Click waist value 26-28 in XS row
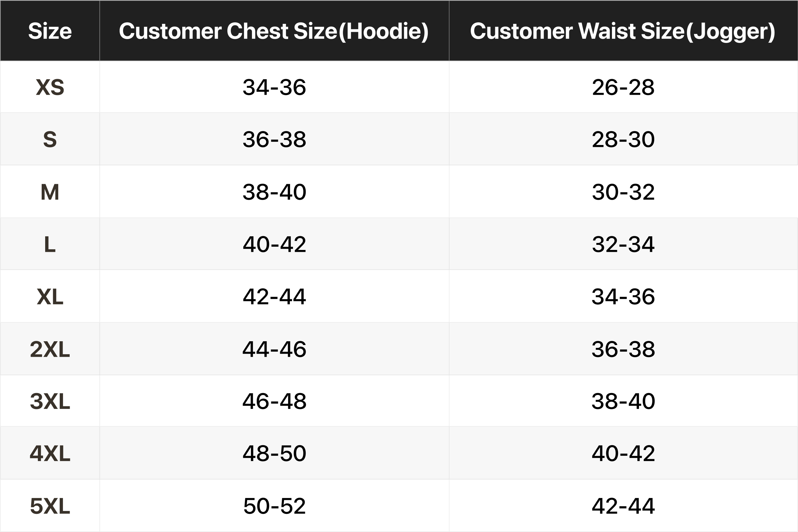 (623, 87)
